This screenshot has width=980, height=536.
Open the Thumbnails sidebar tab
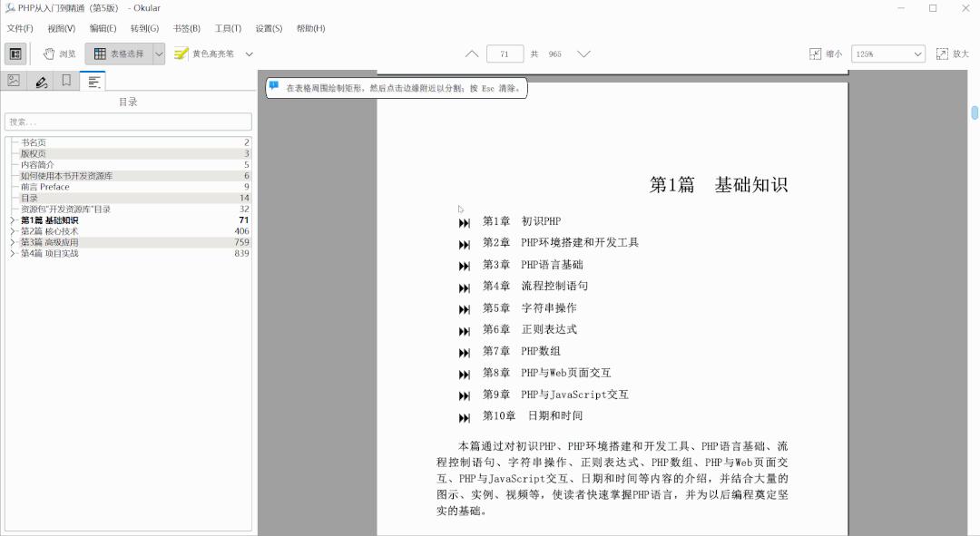pos(12,80)
